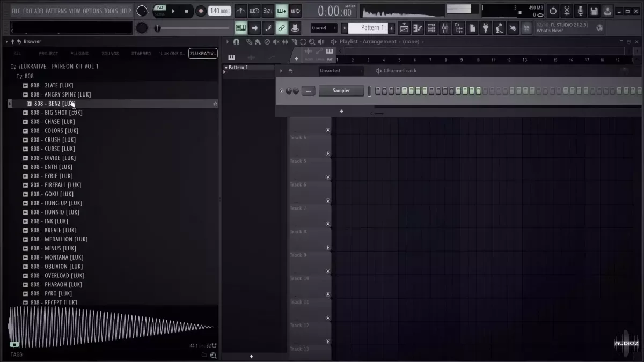644x362 pixels.
Task: Select the Playlist zoom magnifier tool
Action: coord(312,41)
